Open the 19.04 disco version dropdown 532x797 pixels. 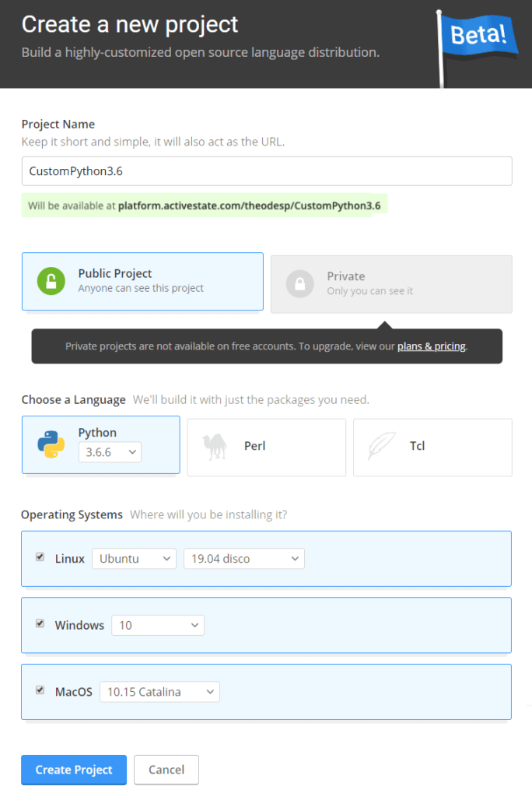(x=243, y=558)
